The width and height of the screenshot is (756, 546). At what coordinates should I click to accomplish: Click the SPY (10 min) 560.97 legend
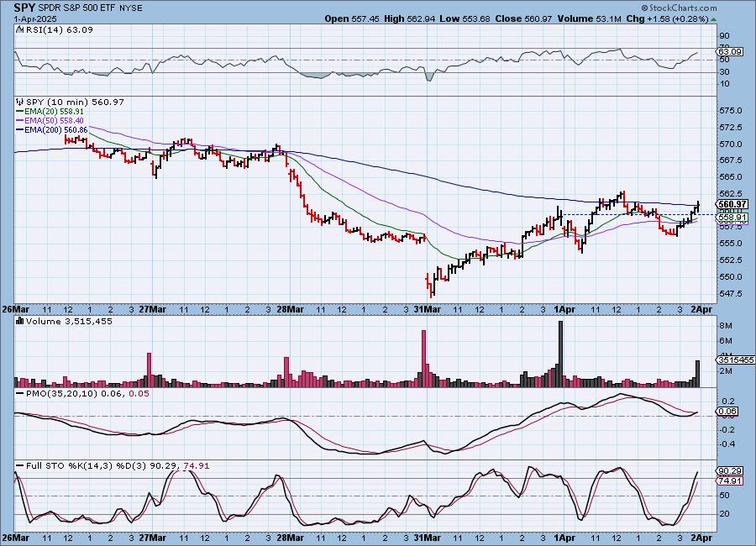(x=75, y=102)
